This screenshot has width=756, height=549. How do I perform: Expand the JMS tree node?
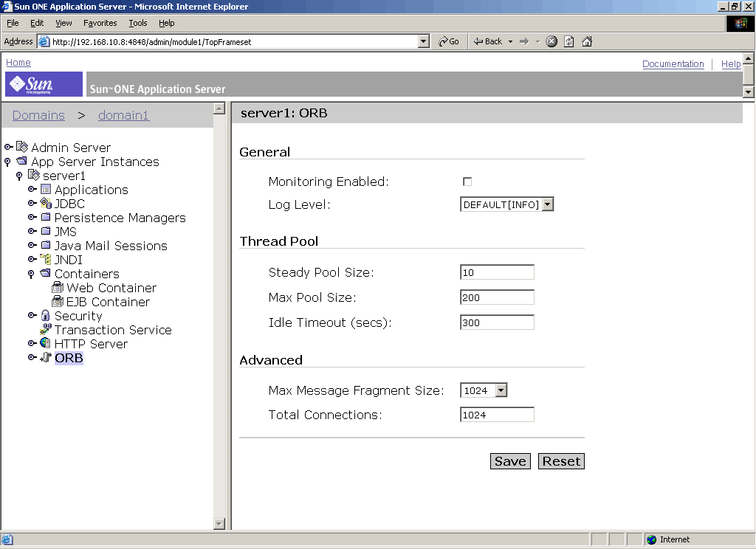tap(32, 231)
